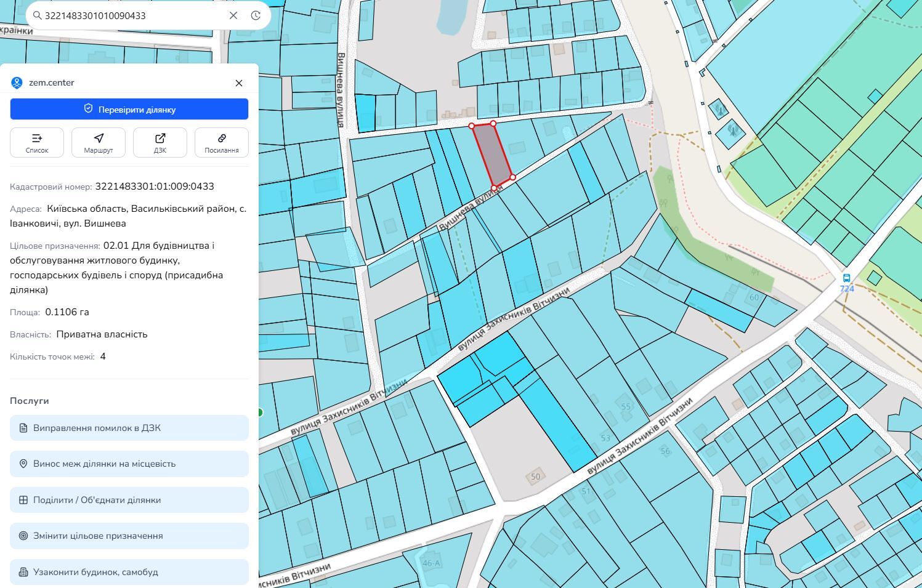Viewport: 922px width, 588px height.
Task: Select Винос меж ділянки на місцевість
Action: click(129, 464)
